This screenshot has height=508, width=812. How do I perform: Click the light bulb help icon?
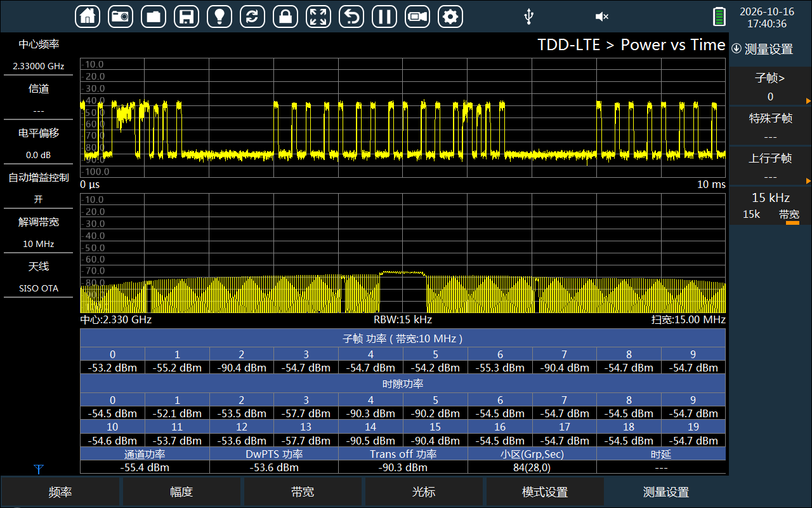[x=219, y=17]
